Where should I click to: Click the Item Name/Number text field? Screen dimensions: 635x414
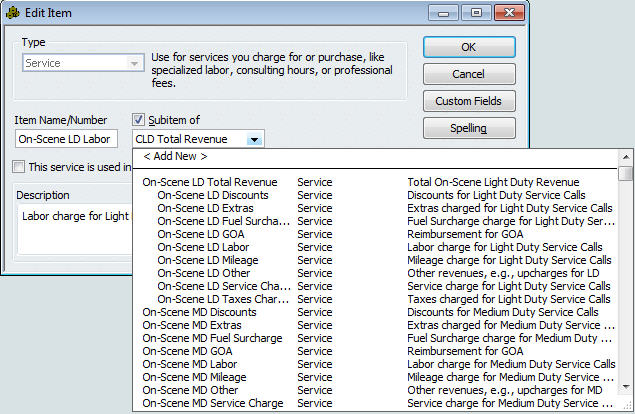(x=68, y=140)
